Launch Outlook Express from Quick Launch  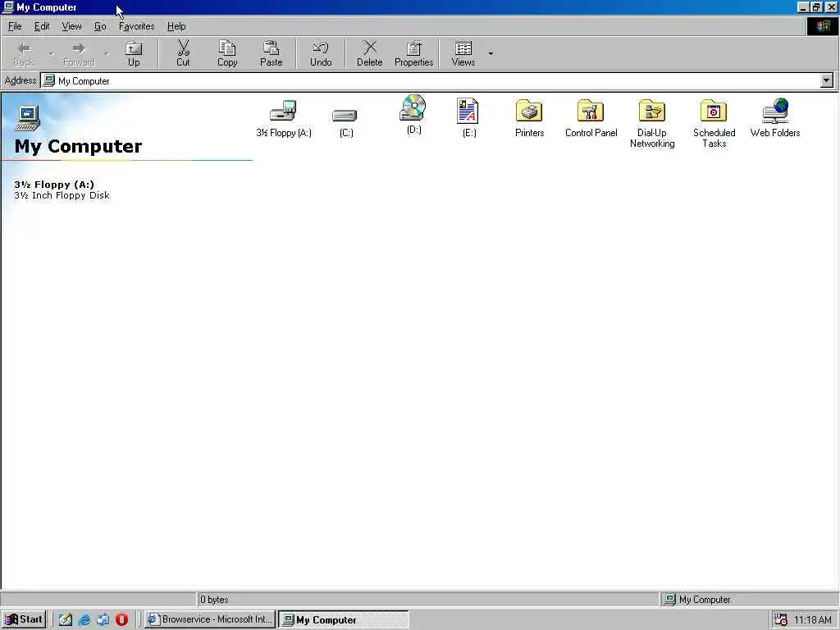point(103,620)
